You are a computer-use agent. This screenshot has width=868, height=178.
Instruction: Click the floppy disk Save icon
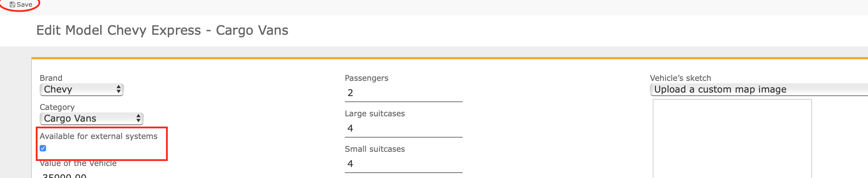click(x=12, y=5)
